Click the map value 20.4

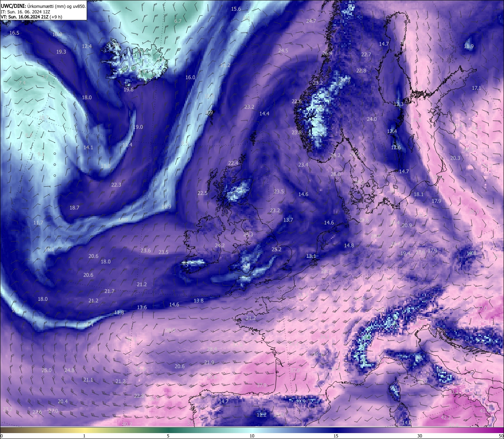click(x=63, y=402)
